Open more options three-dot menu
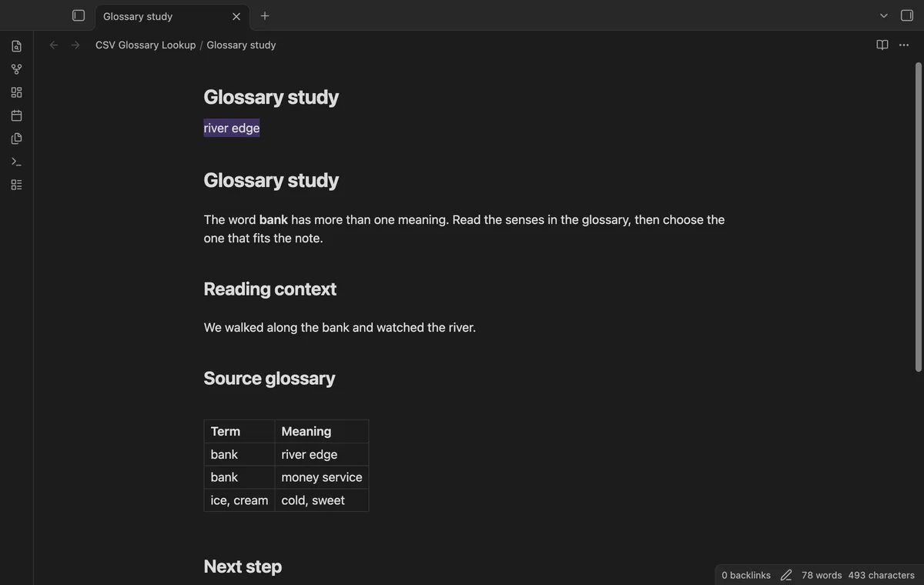The width and height of the screenshot is (924, 585). (904, 45)
